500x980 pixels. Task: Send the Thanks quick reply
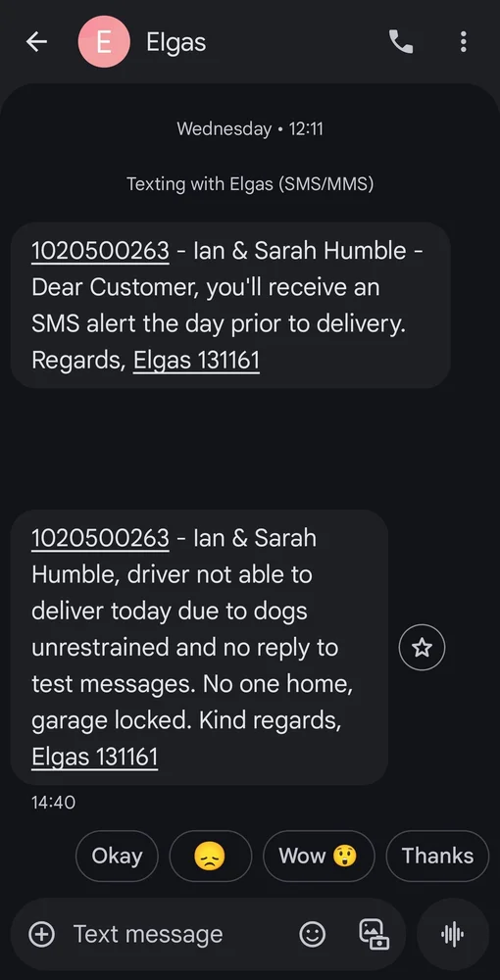point(437,856)
